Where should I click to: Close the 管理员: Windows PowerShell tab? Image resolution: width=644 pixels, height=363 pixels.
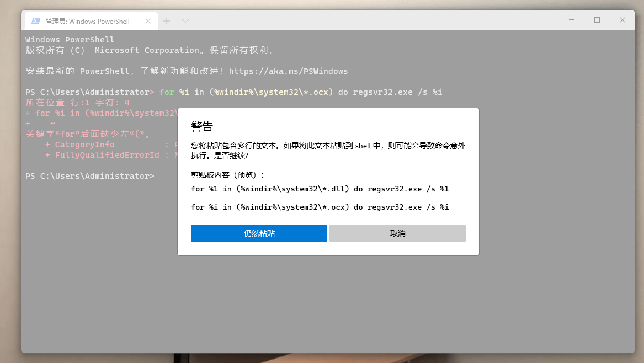(148, 21)
